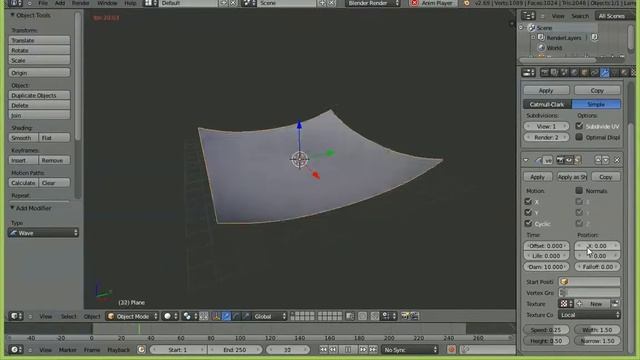Open the File menu
640x360 pixels.
click(43, 3)
